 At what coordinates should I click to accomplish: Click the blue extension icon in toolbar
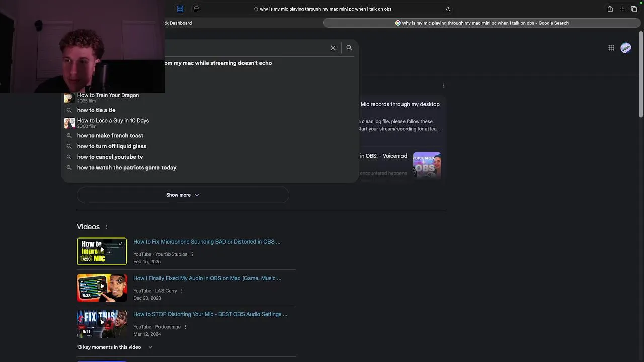[x=180, y=9]
